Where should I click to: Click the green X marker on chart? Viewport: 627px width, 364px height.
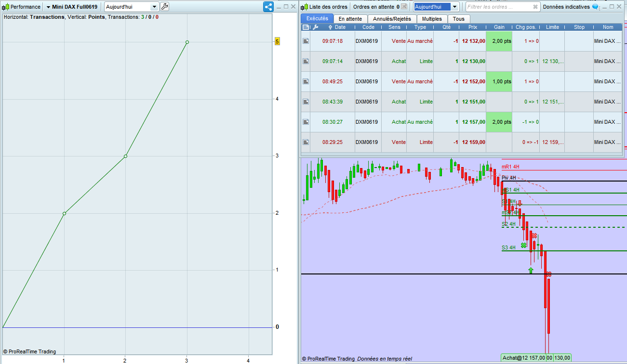524,245
